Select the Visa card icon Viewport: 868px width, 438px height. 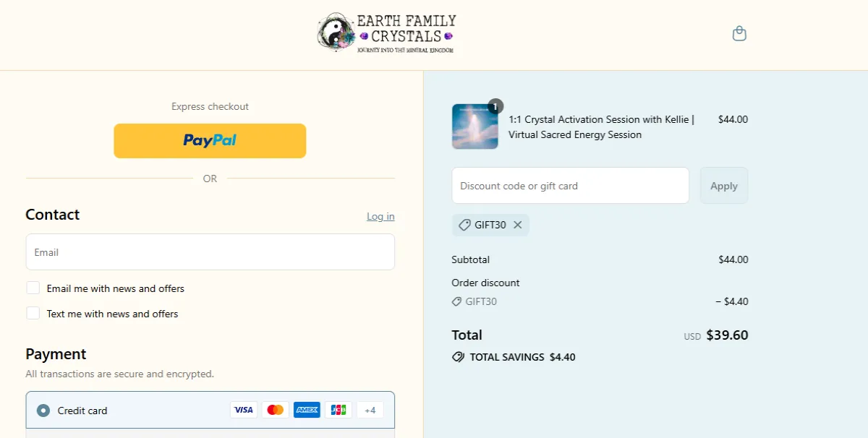pyautogui.click(x=244, y=409)
